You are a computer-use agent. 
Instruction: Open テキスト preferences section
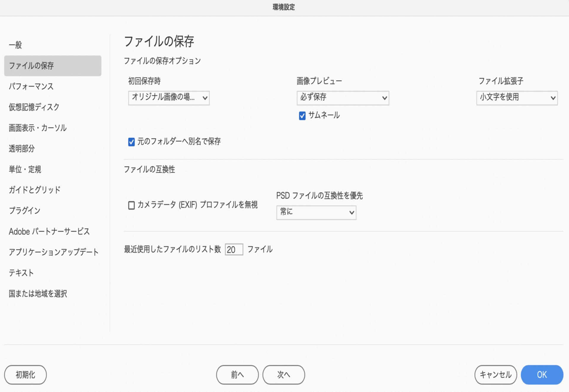21,273
